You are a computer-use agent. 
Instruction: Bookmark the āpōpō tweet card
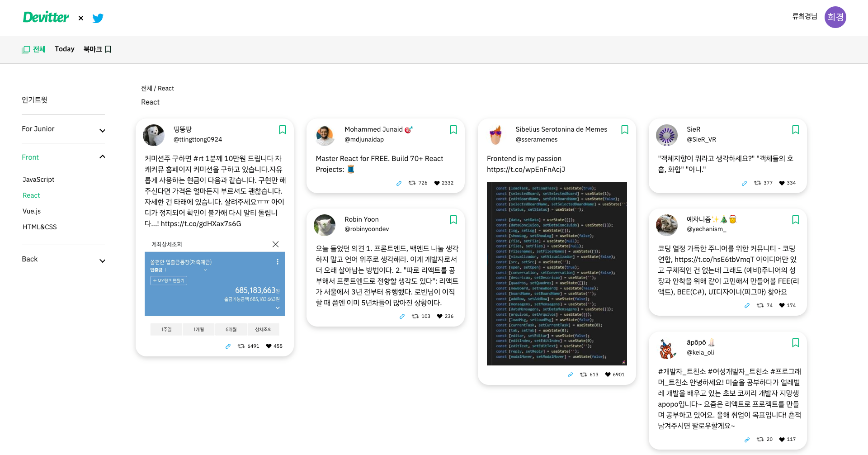(796, 343)
